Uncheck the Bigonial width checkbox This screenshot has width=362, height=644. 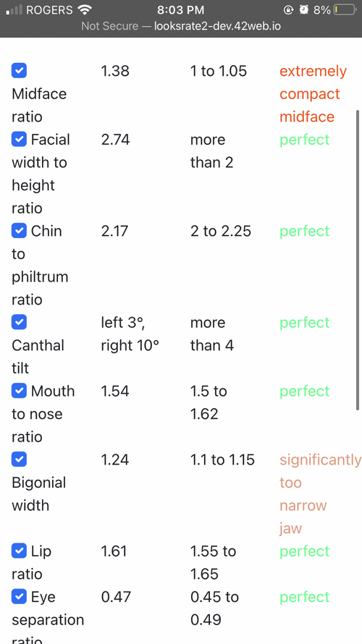click(x=19, y=459)
